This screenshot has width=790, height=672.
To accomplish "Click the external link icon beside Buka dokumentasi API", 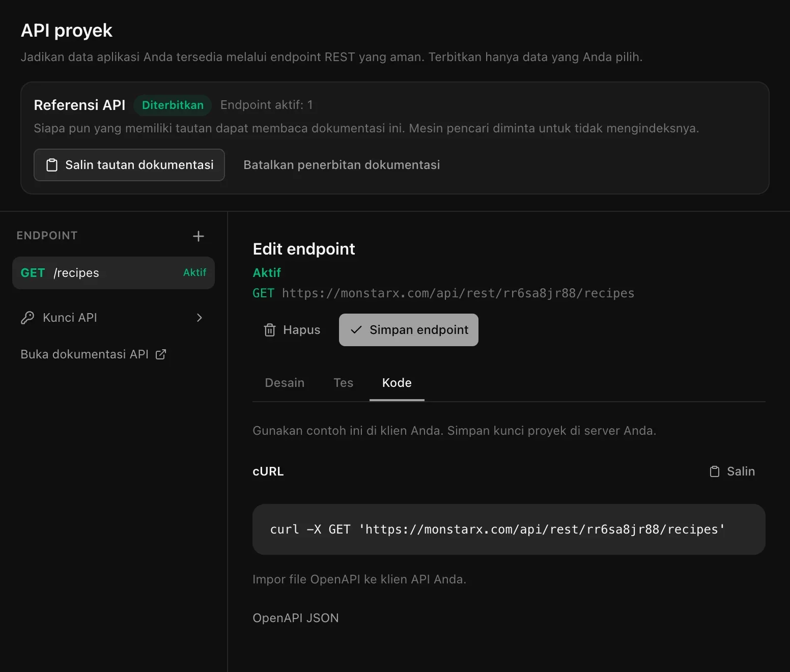I will 161,354.
